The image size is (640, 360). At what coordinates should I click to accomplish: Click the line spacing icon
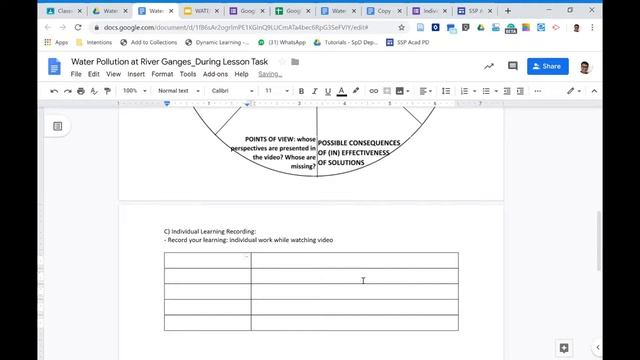click(x=446, y=91)
